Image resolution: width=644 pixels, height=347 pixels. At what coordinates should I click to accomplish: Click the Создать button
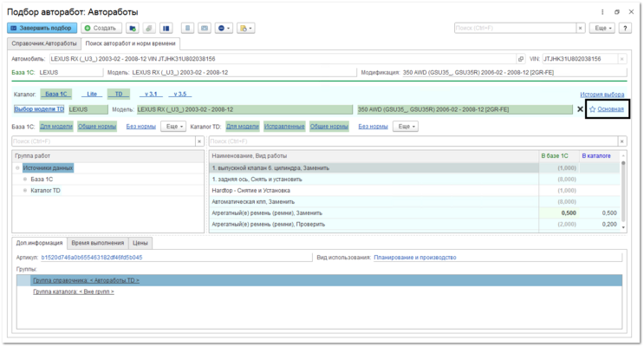[101, 28]
